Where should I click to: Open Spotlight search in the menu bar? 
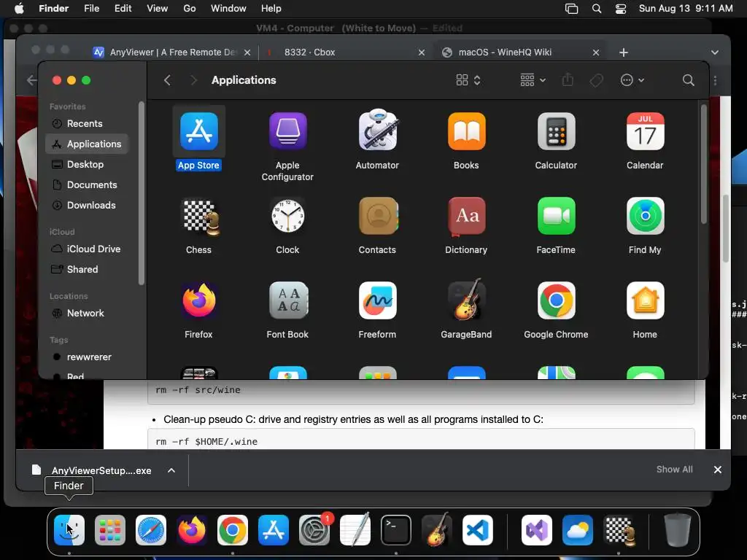[x=597, y=9]
